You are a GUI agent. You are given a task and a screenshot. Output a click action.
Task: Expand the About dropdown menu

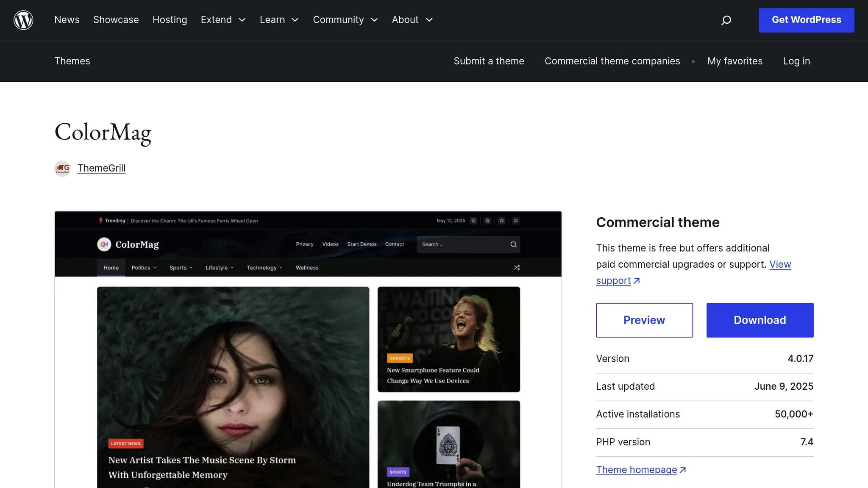[x=412, y=20]
